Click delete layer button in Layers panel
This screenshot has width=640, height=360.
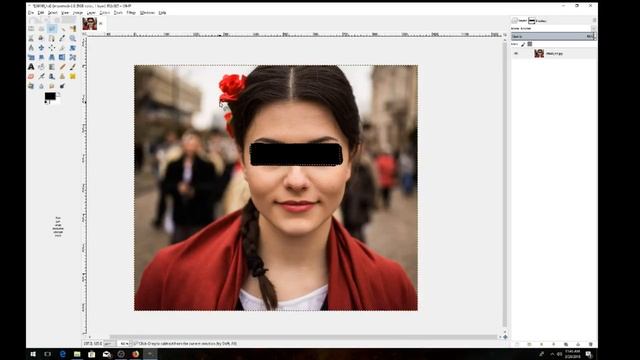coord(591,344)
